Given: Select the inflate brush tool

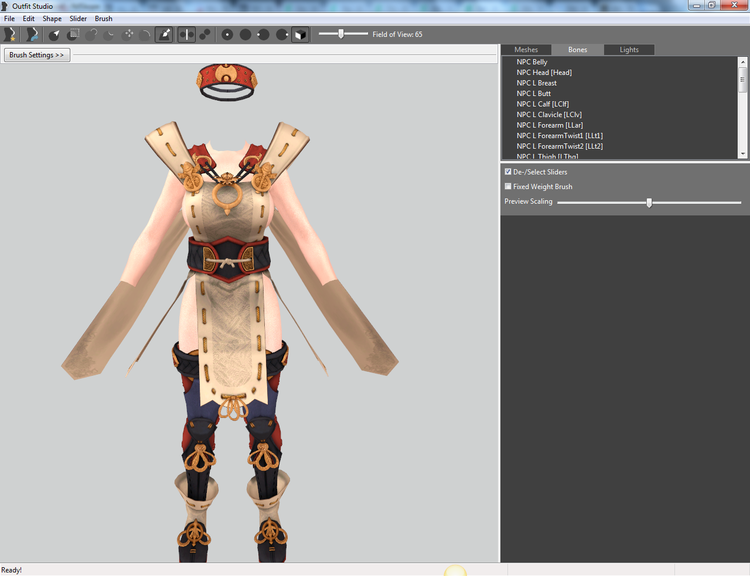Looking at the screenshot, I should pos(91,34).
